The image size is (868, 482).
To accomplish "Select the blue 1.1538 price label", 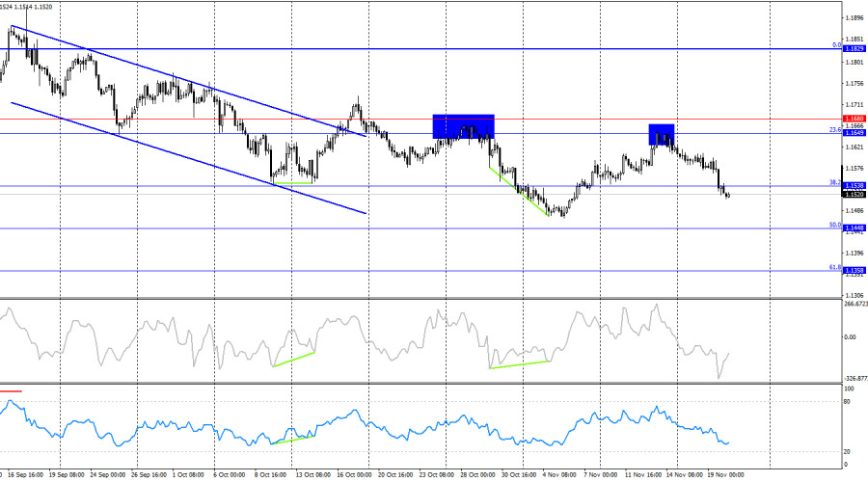I will point(854,186).
